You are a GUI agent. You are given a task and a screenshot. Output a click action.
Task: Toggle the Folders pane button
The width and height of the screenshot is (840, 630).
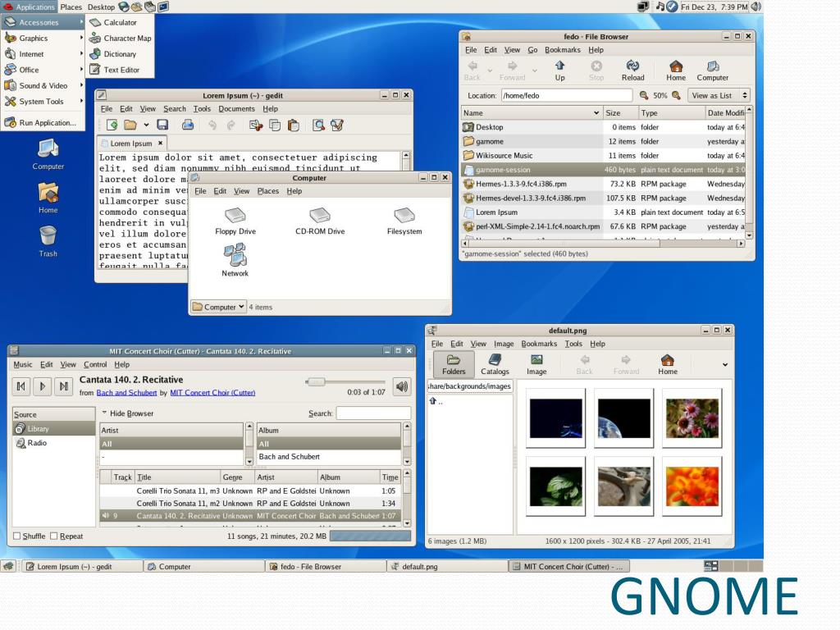[x=454, y=364]
